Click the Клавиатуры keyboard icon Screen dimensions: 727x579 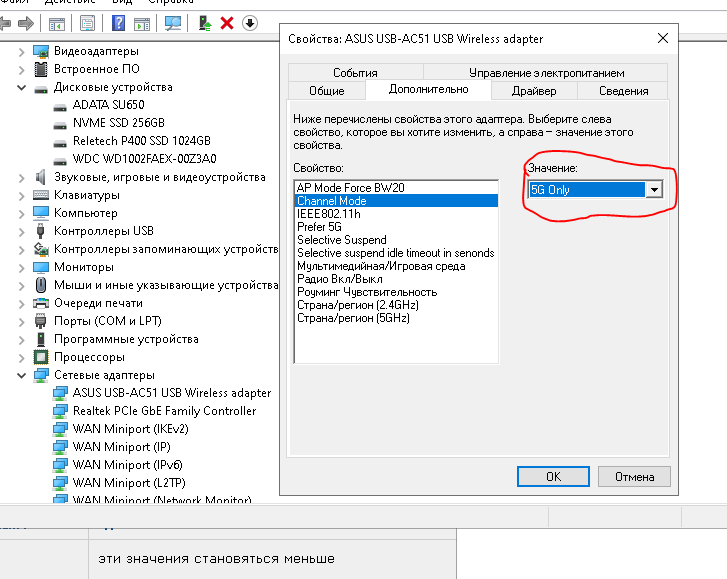(x=41, y=195)
